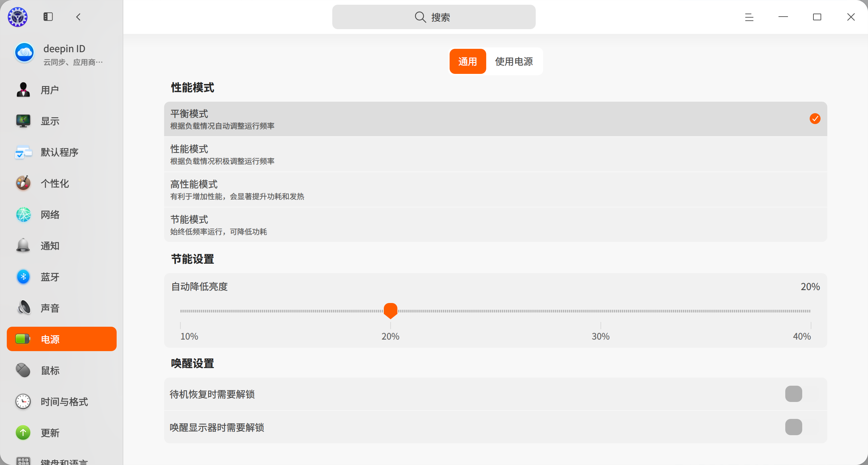Open the 声音 sound settings
Screen dimensions: 868x465
62,308
